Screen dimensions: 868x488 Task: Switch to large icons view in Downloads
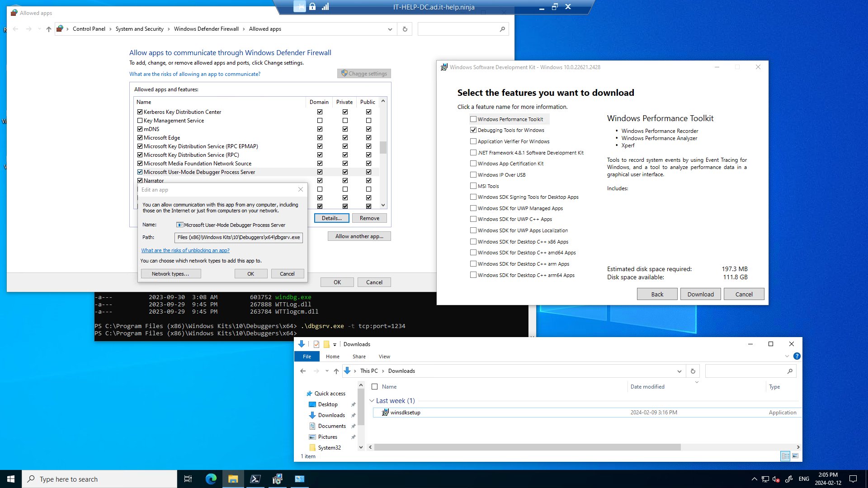[x=795, y=456]
